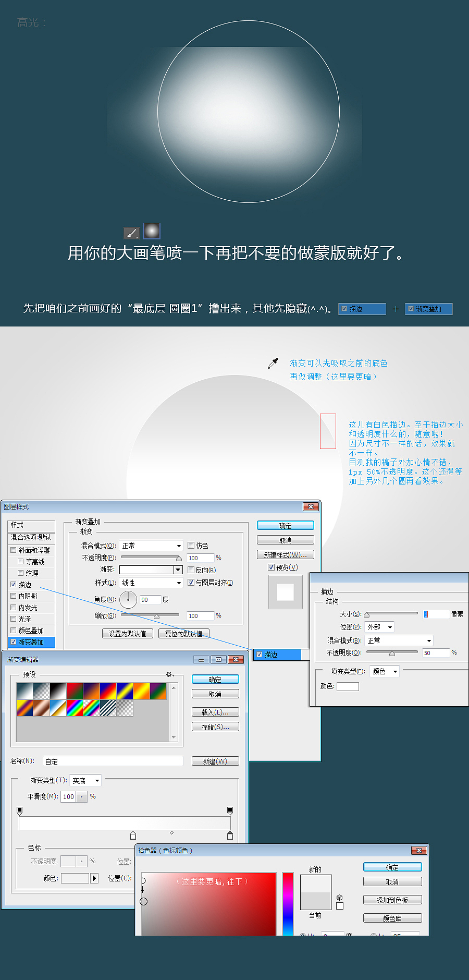Enable the 光泽 checkbox
469x980 pixels.
click(14, 619)
